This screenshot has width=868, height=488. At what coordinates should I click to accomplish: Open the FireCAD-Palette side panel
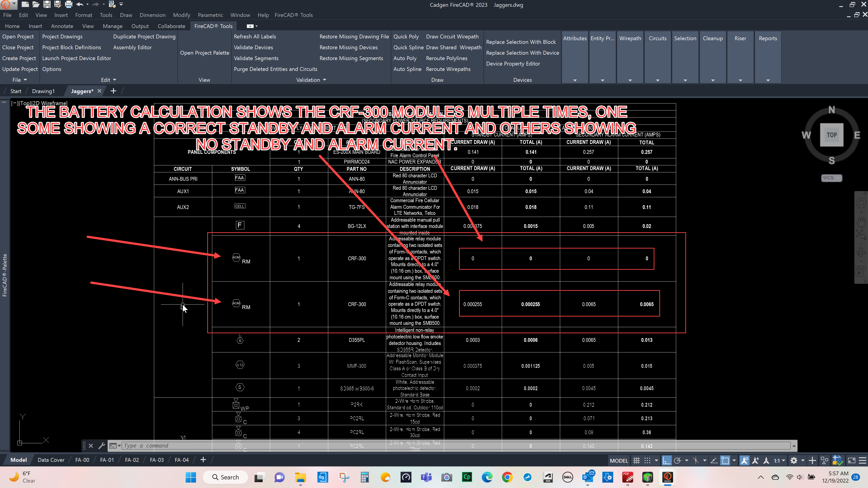5,275
